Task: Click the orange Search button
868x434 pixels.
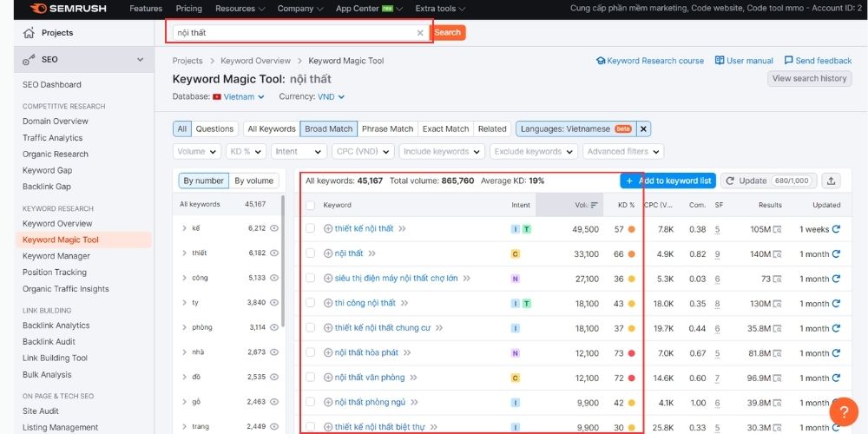Action: point(448,33)
